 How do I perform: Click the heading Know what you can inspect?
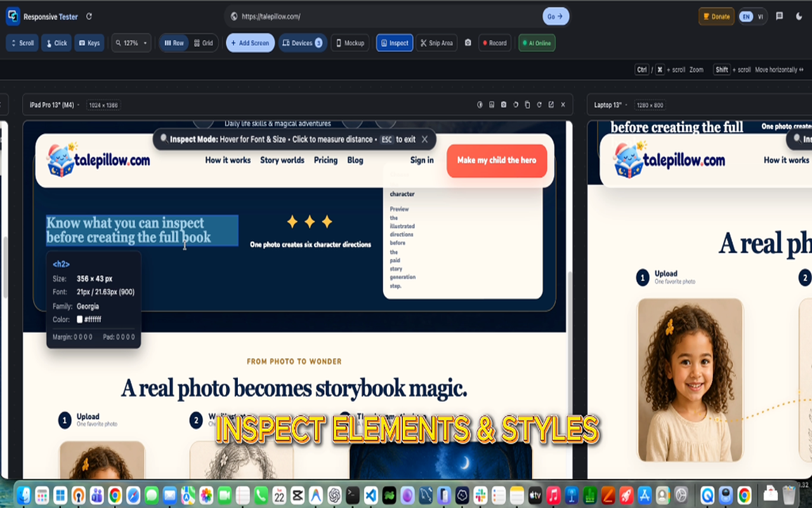point(142,231)
